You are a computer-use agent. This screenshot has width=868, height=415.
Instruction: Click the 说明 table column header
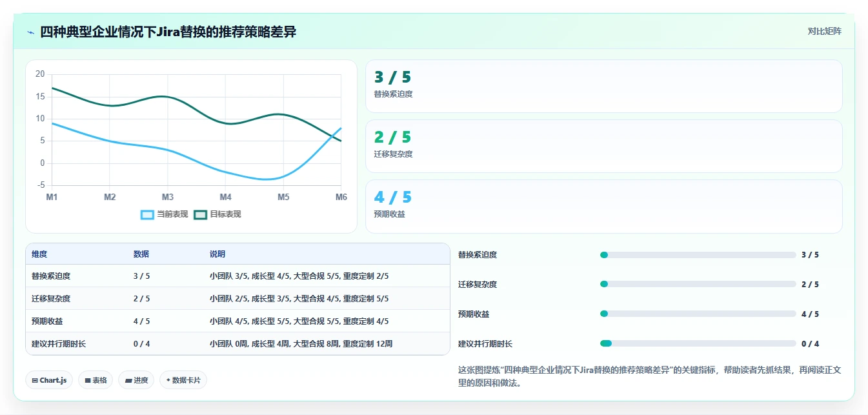click(217, 254)
